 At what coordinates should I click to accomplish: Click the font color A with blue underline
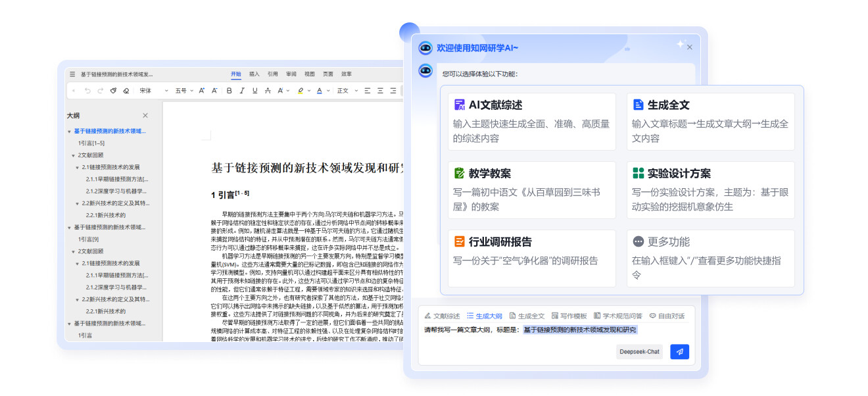[320, 91]
